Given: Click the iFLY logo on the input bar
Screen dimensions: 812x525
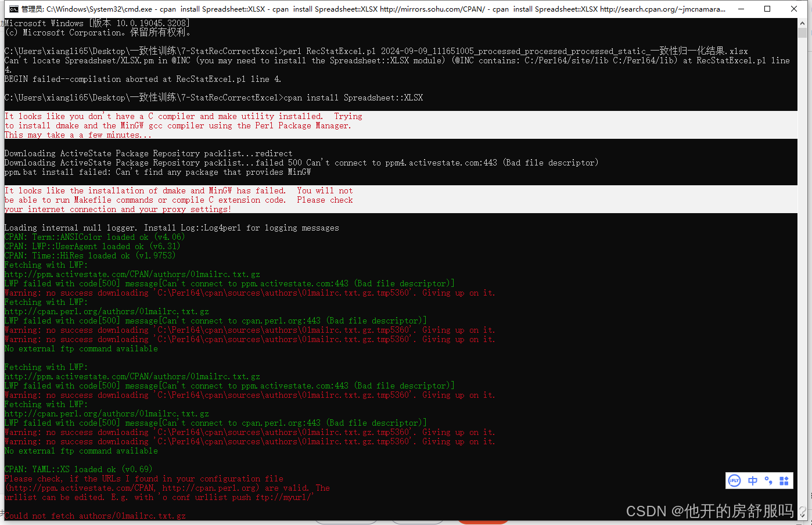Looking at the screenshot, I should [734, 480].
